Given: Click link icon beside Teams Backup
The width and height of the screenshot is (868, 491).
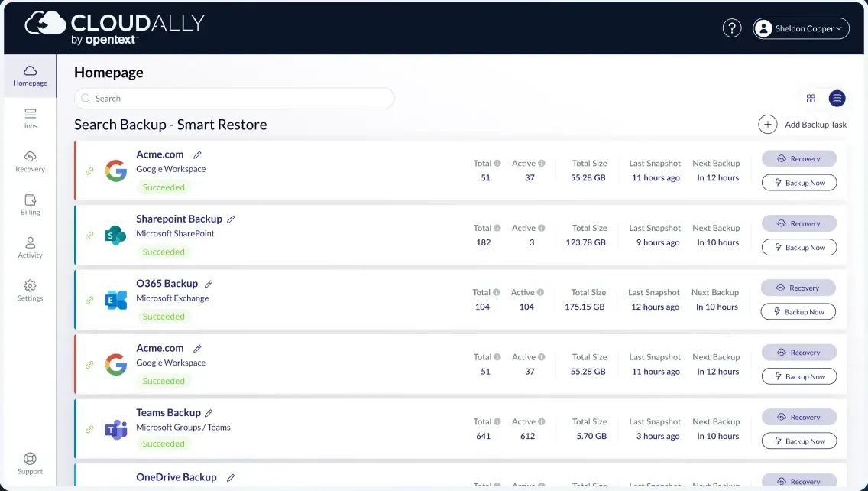Looking at the screenshot, I should 89,429.
